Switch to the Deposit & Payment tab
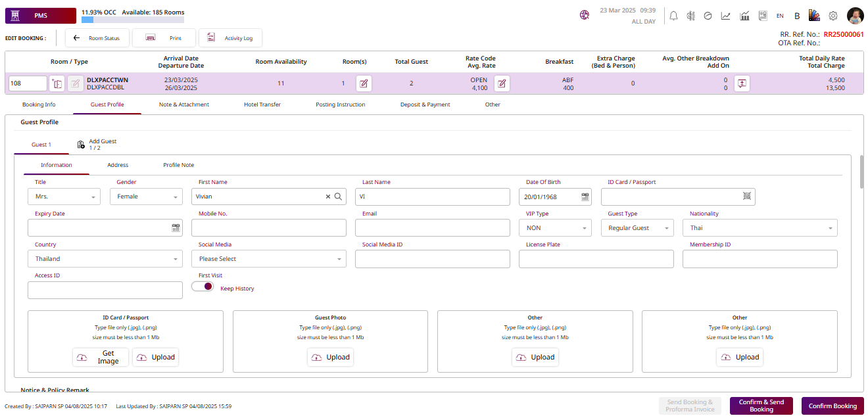The width and height of the screenshot is (868, 420). click(425, 105)
